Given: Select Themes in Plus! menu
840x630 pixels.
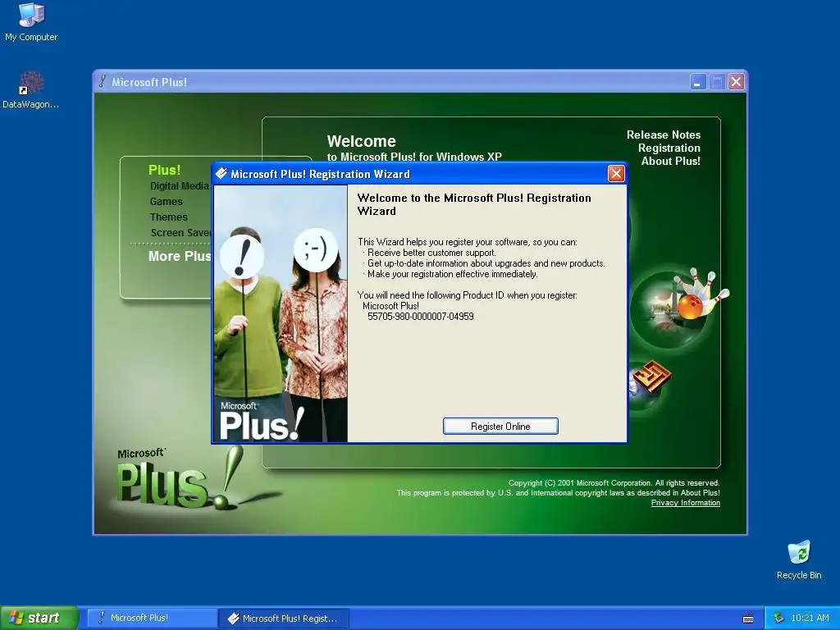Looking at the screenshot, I should point(169,217).
